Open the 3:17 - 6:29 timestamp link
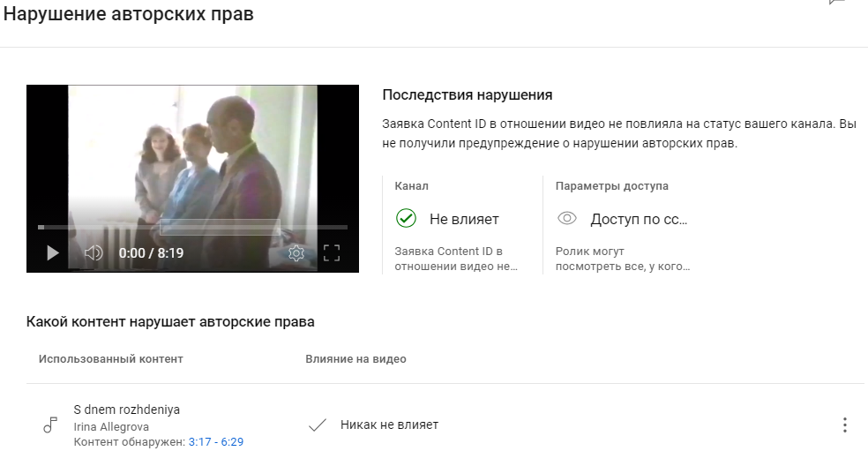 (x=216, y=442)
